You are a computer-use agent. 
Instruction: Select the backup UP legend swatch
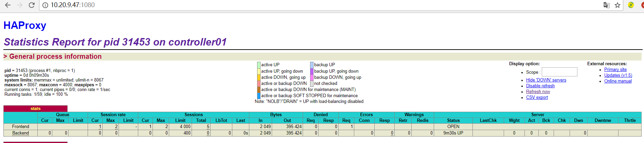point(312,65)
